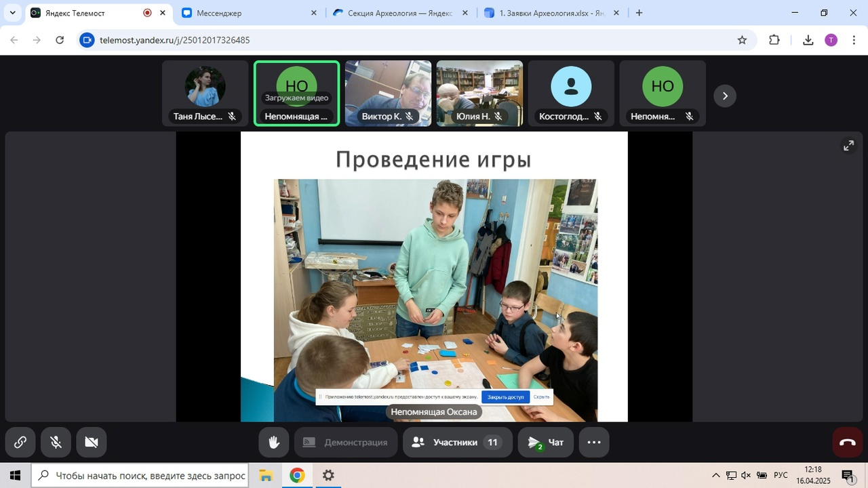Select Виктор К. video thumbnail

pyautogui.click(x=388, y=94)
